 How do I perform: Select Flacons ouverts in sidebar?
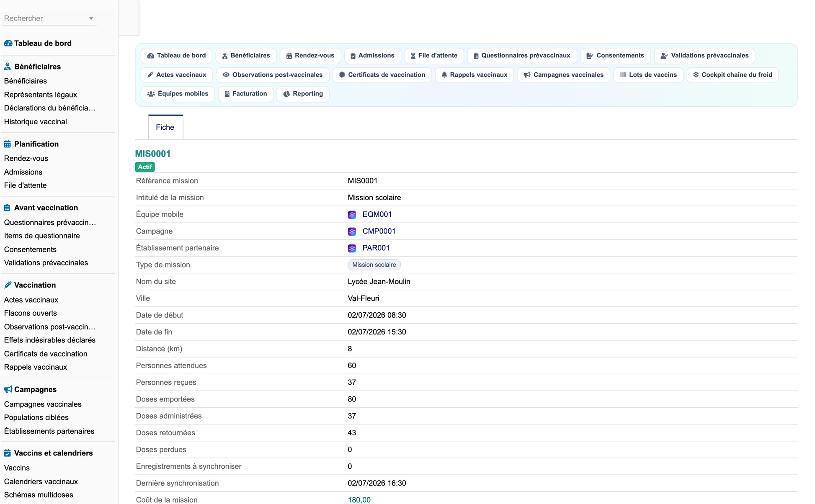[31, 313]
